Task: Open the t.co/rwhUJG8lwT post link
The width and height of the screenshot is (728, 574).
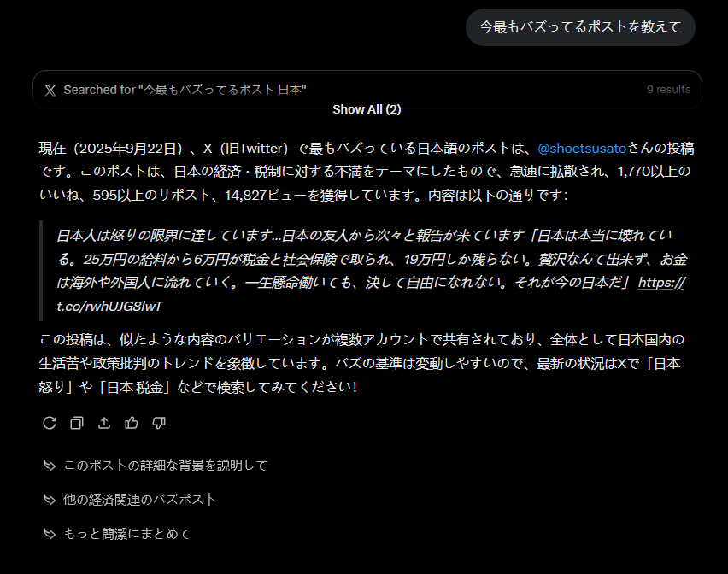Action: pyautogui.click(x=111, y=306)
